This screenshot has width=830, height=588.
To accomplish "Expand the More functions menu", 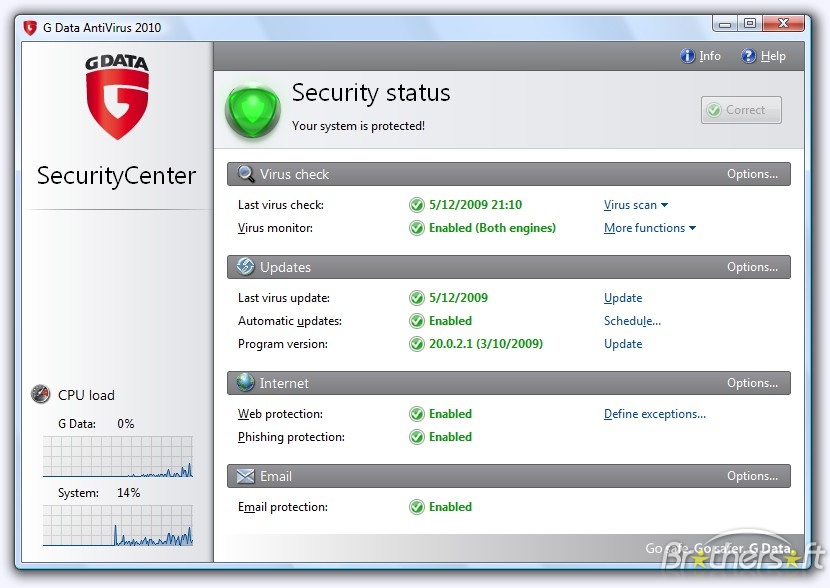I will click(649, 228).
